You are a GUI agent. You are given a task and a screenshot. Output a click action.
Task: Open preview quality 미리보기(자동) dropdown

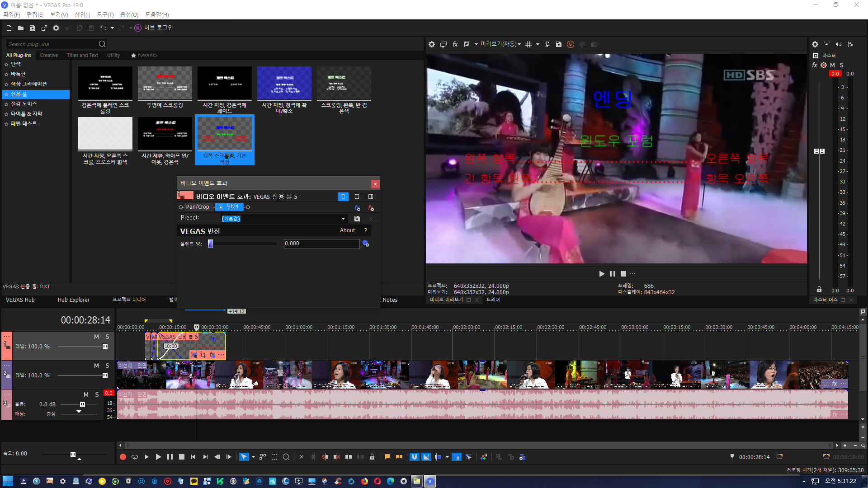[x=500, y=44]
